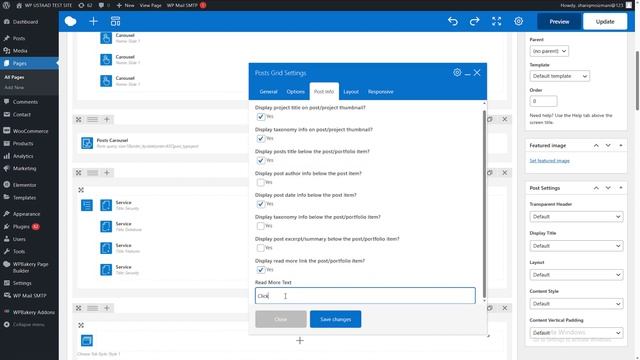The image size is (640, 360).
Task: Open Transparent Header dropdown
Action: (576, 217)
